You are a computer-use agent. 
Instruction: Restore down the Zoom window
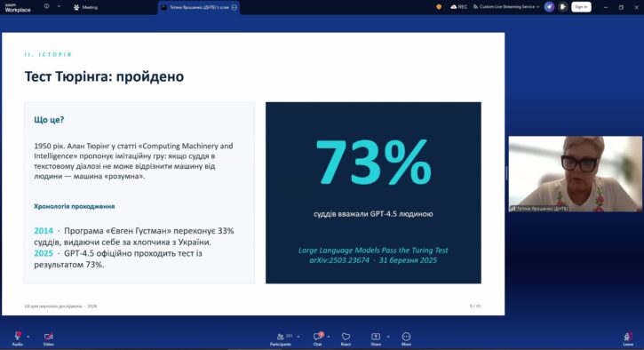tap(621, 7)
